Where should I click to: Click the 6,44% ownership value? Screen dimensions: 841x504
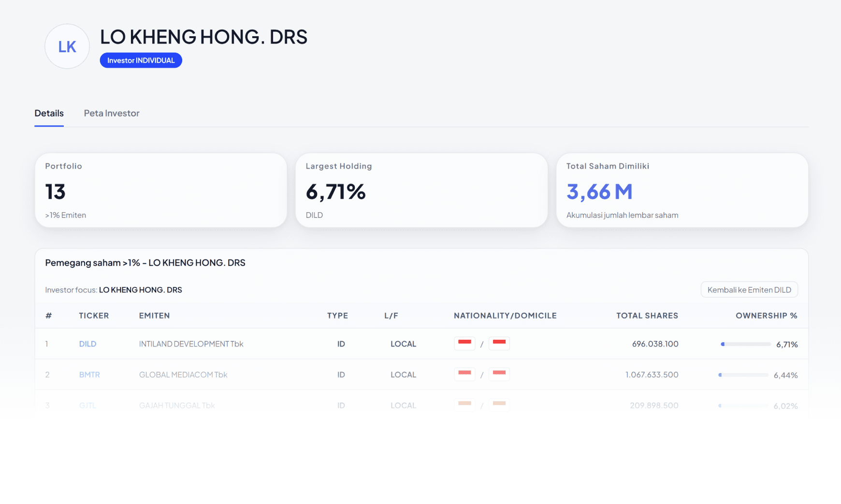(786, 375)
